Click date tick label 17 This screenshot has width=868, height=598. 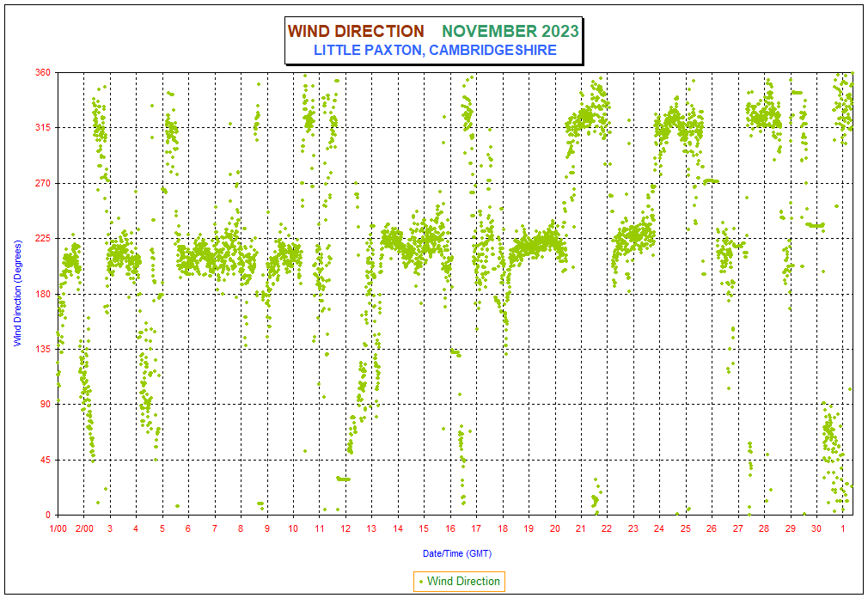476,528
